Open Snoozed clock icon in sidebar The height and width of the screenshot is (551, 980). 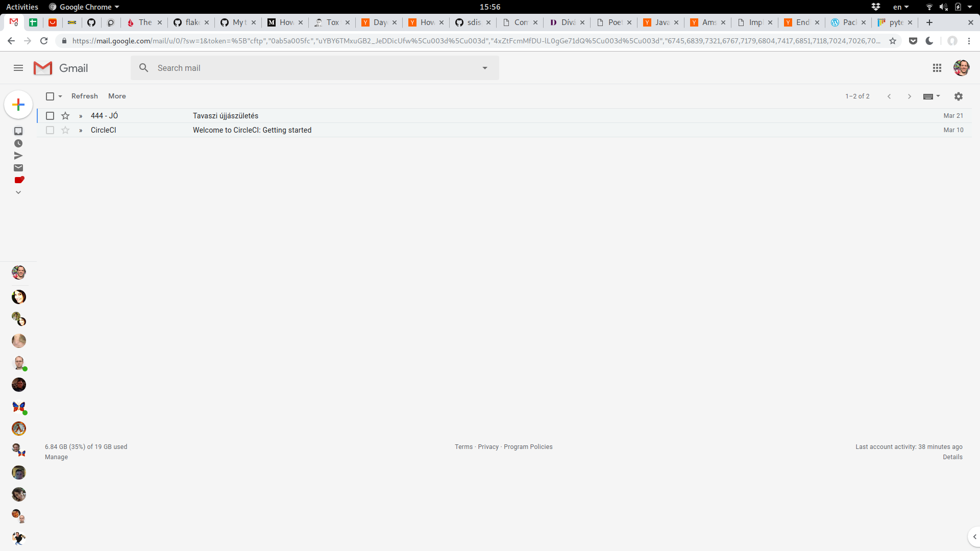click(18, 143)
